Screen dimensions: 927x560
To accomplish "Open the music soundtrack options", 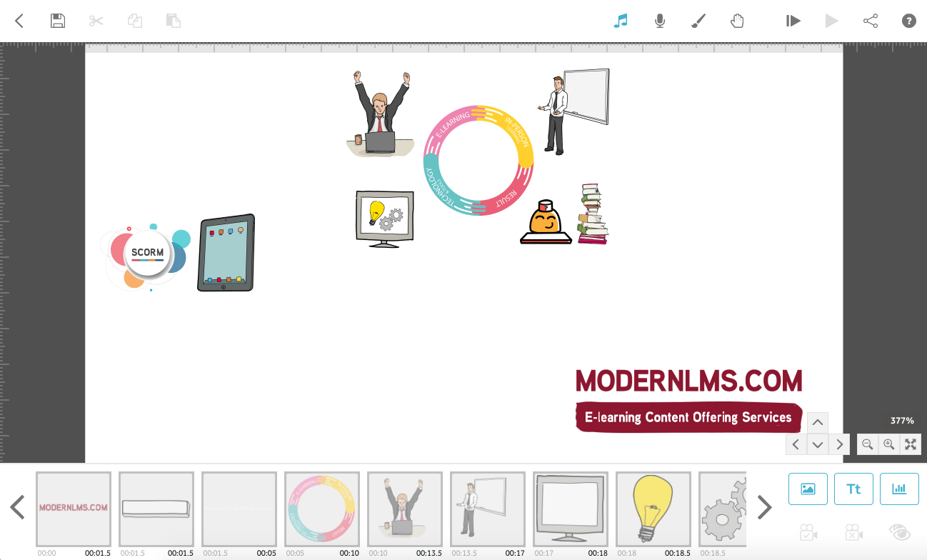I will 621,21.
